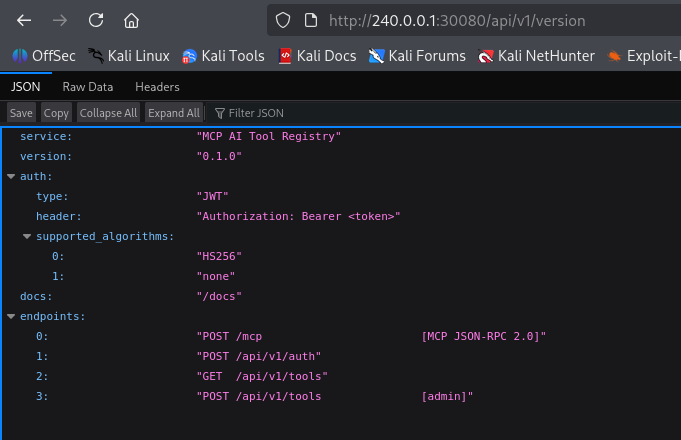Click the Filter JSON funnel icon
The image size is (681, 440).
click(x=220, y=113)
